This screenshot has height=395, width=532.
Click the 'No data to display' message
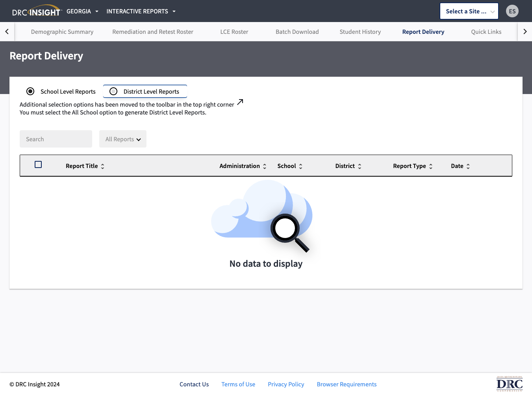coord(266,264)
